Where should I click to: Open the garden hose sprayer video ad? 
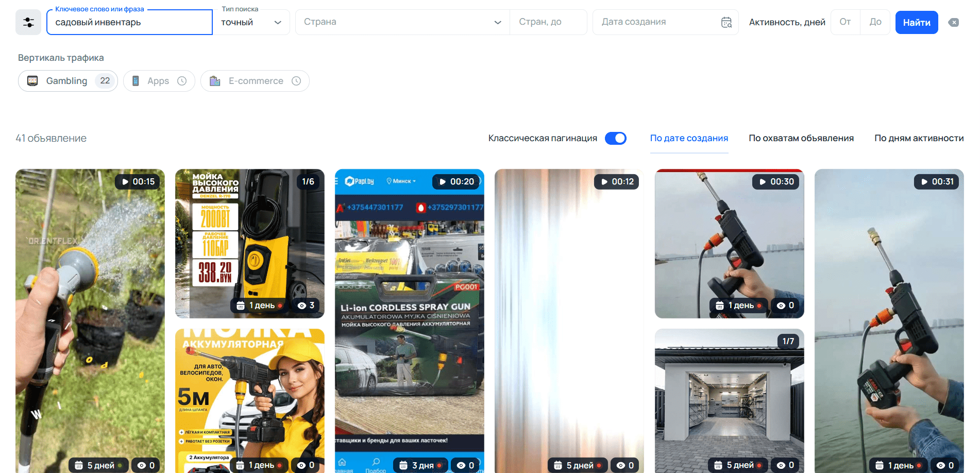[x=90, y=321]
